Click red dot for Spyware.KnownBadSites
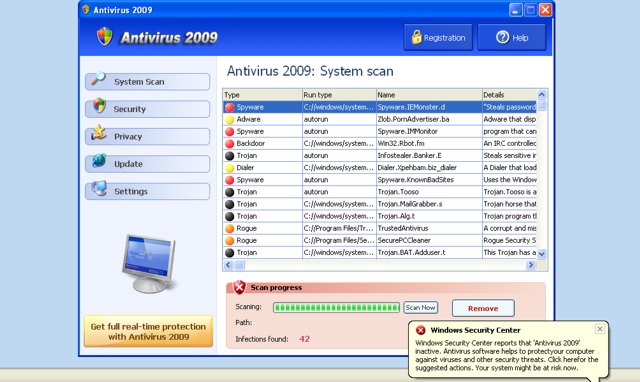Viewport: 640px width, 382px height. point(229,180)
